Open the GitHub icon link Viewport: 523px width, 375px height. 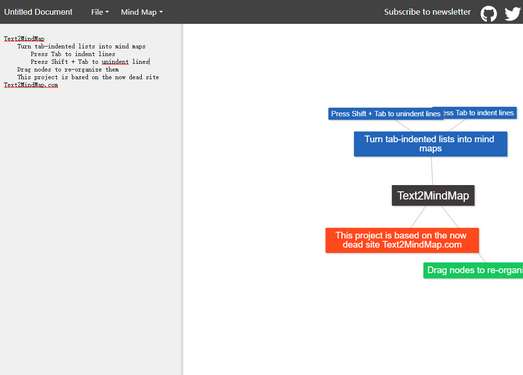coord(488,13)
